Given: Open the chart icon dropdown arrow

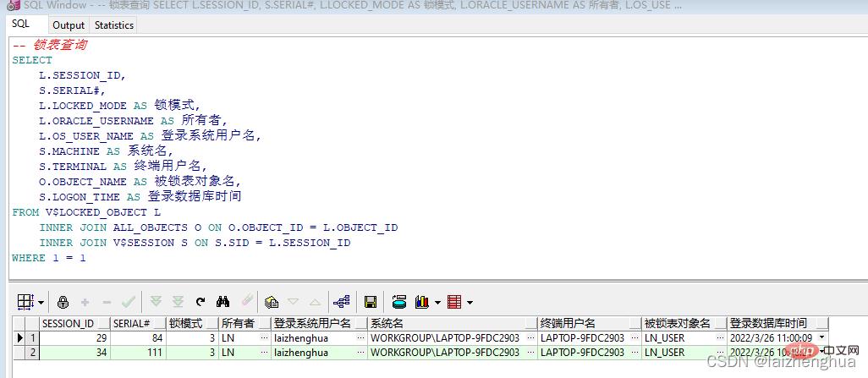Looking at the screenshot, I should tap(437, 302).
